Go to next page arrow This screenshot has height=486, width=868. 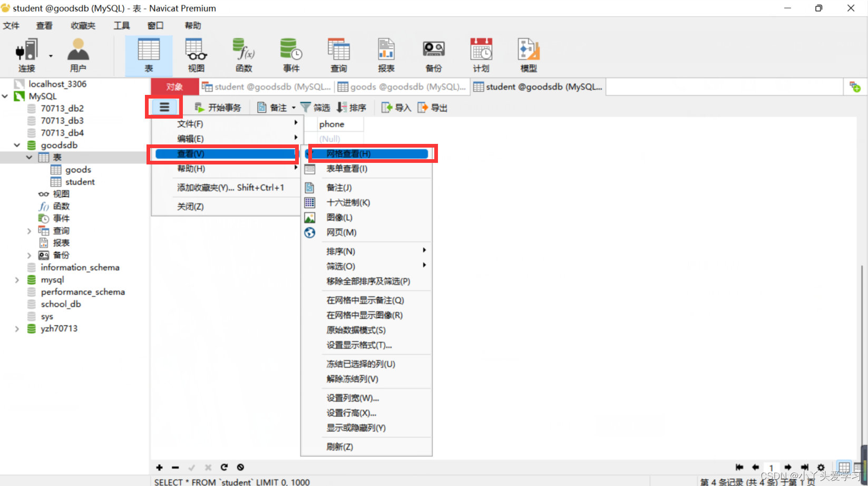tap(788, 467)
